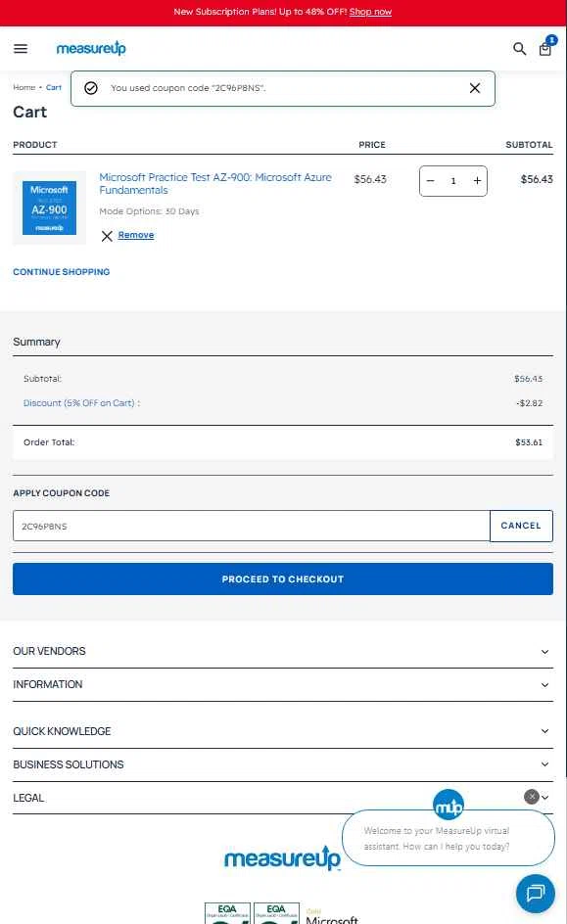Viewport: 567px width, 924px height.
Task: Open the hamburger navigation menu
Action: coord(21,48)
